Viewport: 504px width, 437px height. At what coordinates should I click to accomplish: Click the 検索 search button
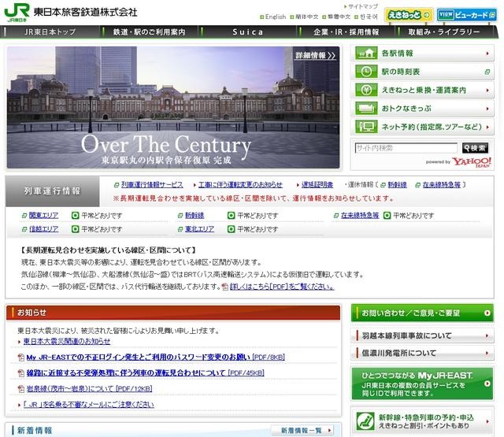(475, 148)
